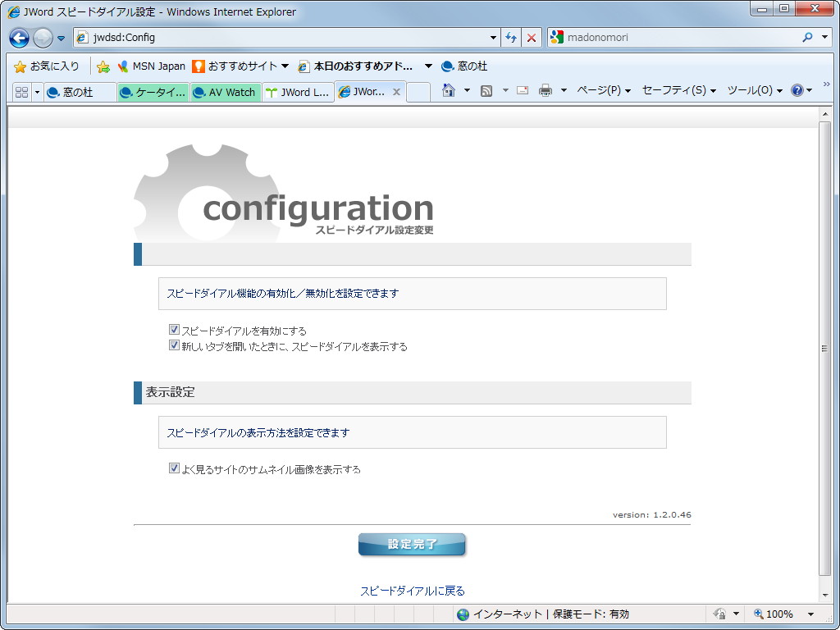Click the 設定完了 button
This screenshot has height=630, width=840.
(x=412, y=545)
